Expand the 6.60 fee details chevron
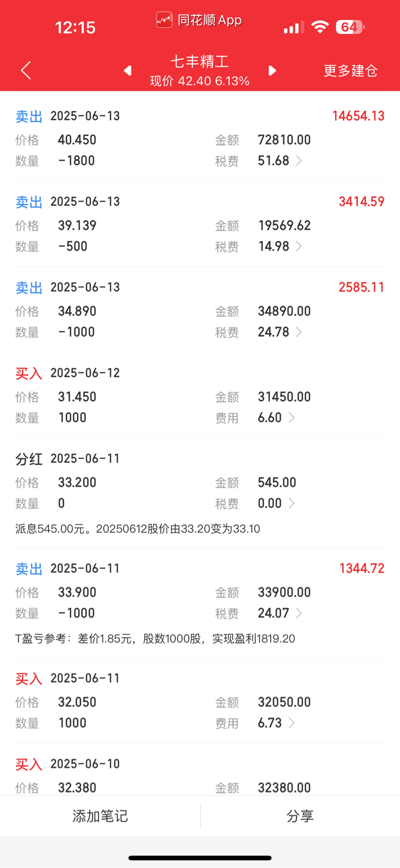Viewport: 400px width, 868px height. pyautogui.click(x=292, y=418)
